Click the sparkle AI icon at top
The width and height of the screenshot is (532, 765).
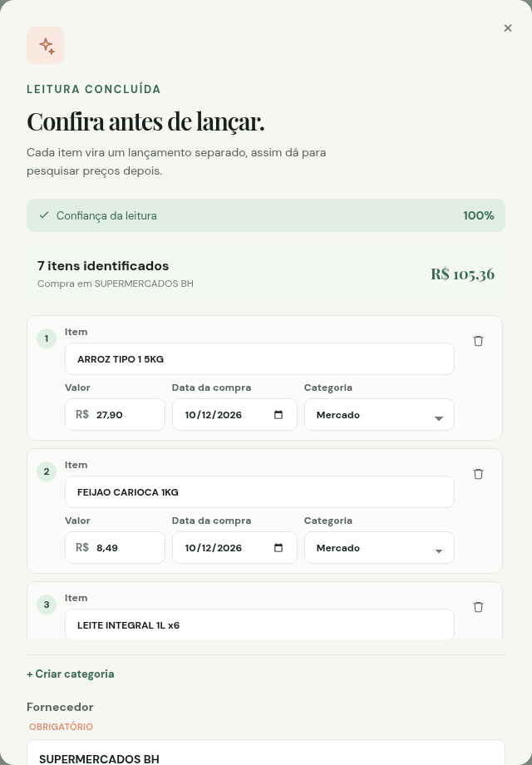tap(46, 46)
